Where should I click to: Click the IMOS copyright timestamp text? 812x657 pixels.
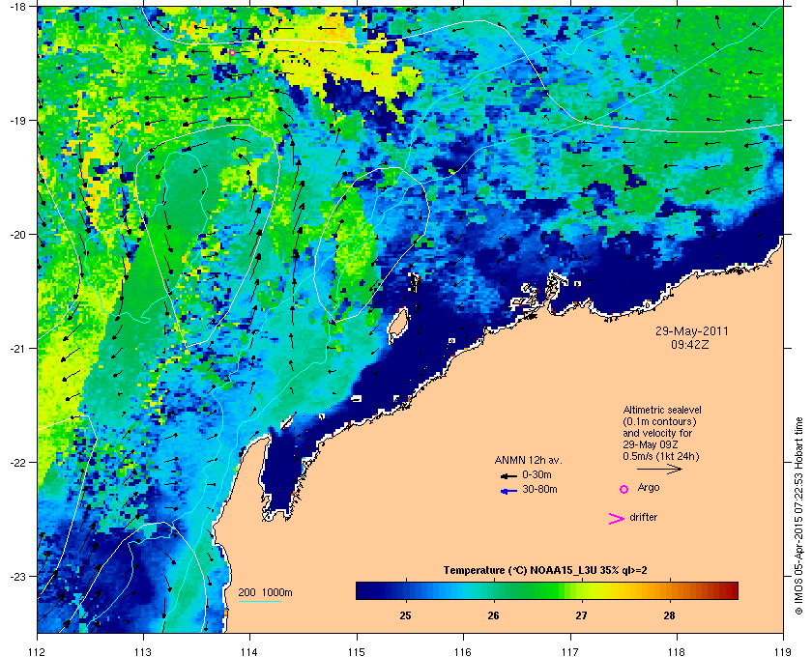(799, 518)
